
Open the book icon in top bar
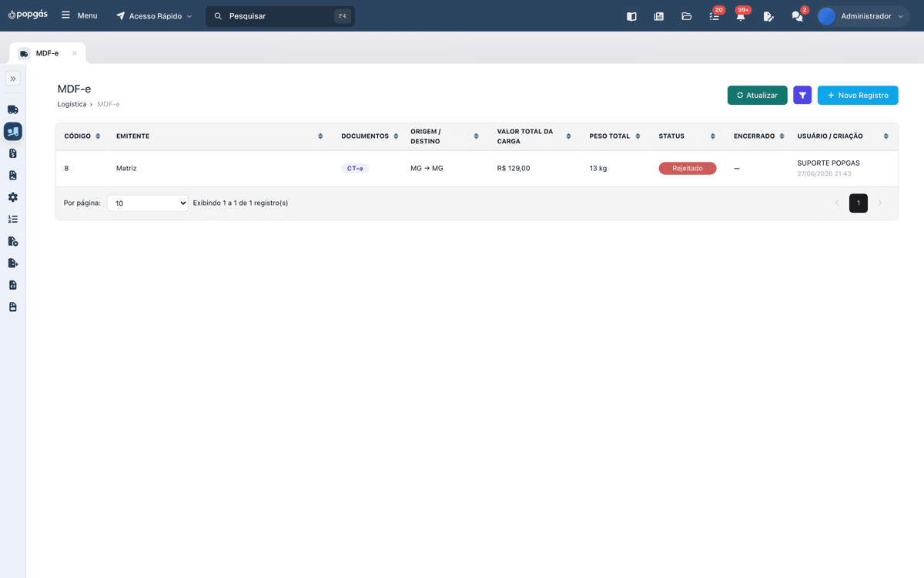pos(631,16)
